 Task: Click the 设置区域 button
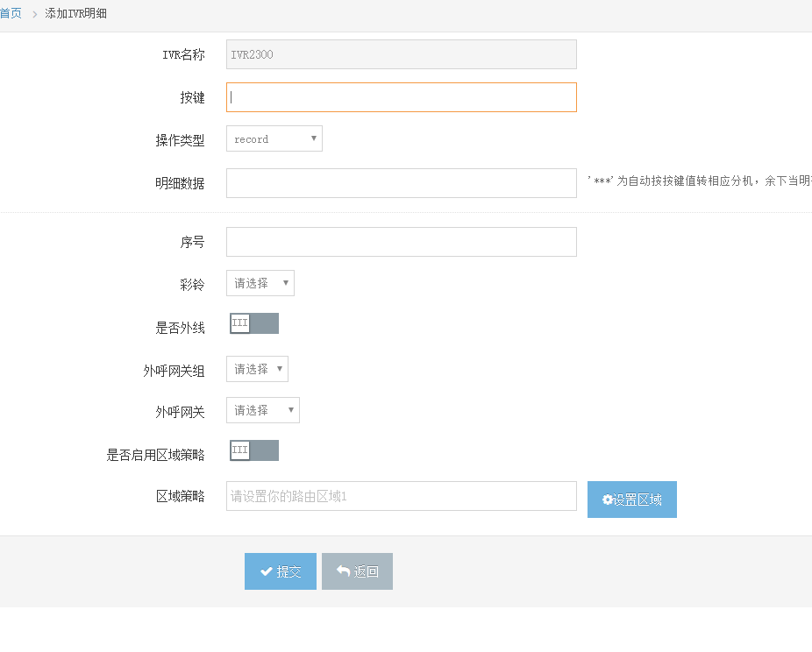click(632, 500)
